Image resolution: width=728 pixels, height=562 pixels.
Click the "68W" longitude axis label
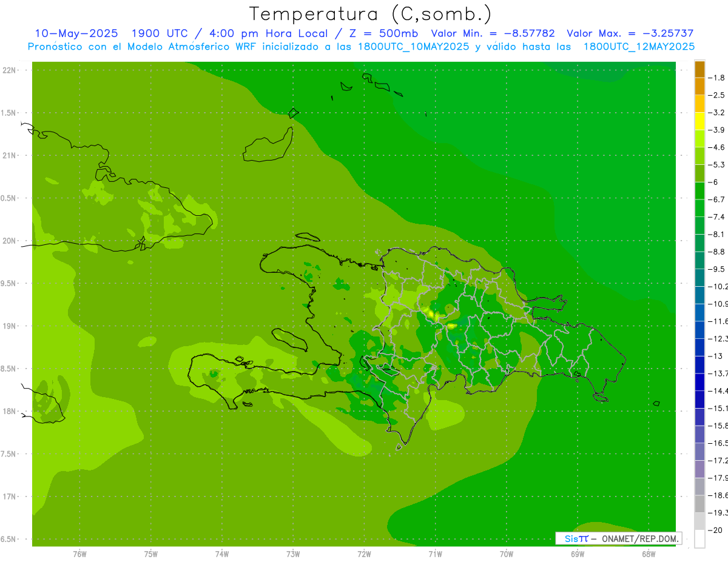[x=649, y=554]
